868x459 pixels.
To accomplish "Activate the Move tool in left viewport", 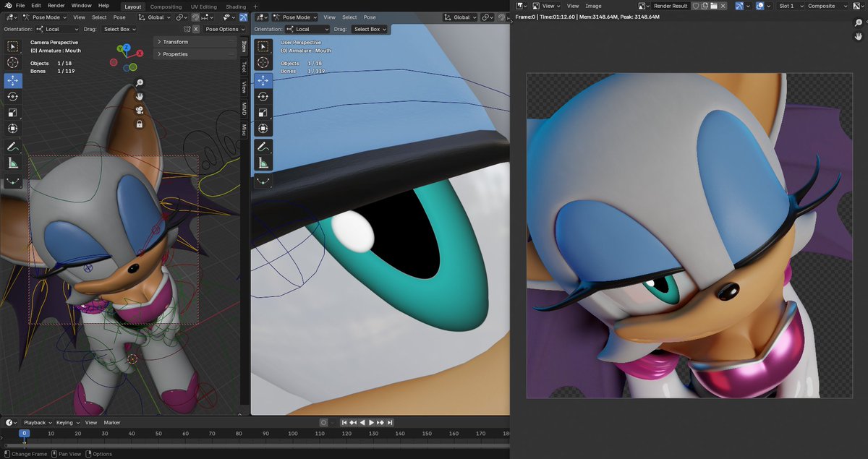I will (13, 80).
